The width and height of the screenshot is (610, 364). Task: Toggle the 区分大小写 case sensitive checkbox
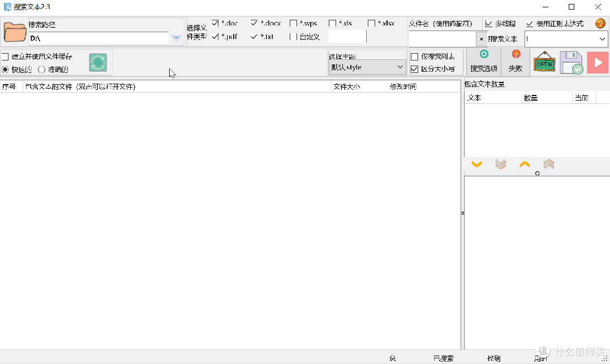point(415,69)
